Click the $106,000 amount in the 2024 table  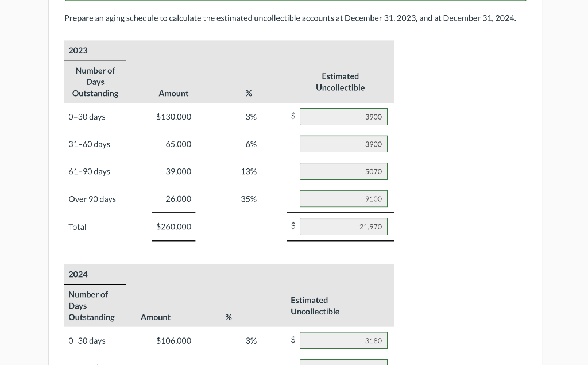click(x=173, y=340)
